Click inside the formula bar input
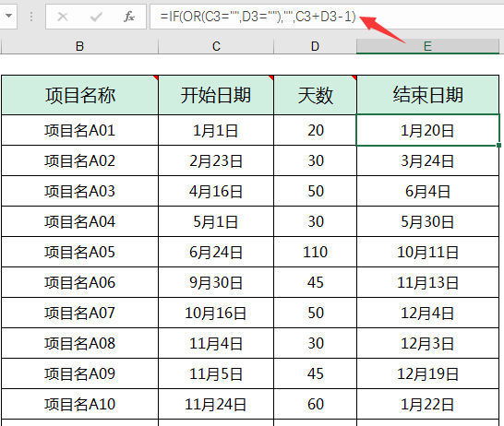504x426 pixels. (x=327, y=17)
